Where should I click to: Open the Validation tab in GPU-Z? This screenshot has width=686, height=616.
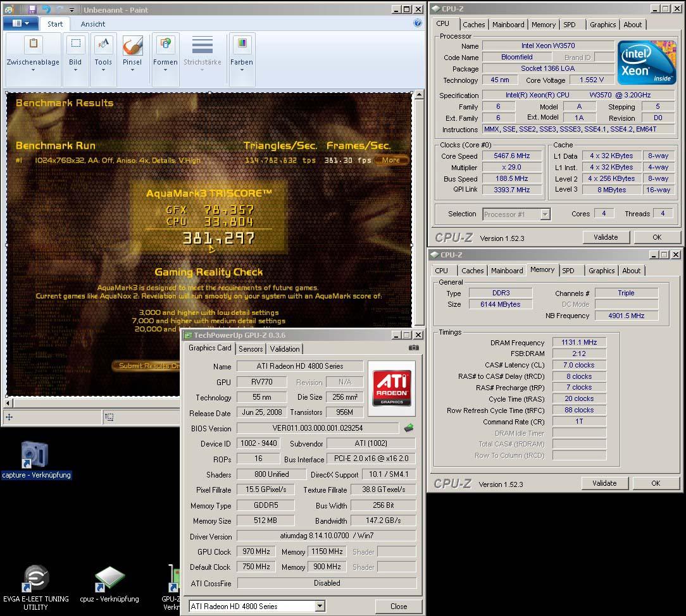(285, 349)
